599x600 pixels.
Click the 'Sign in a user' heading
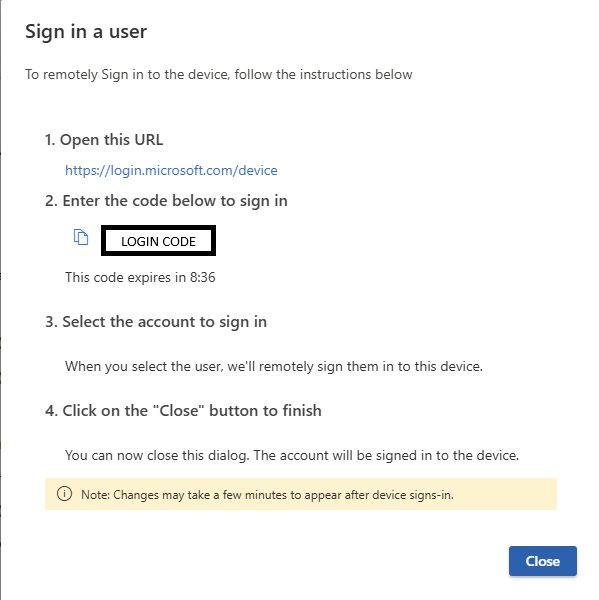pyautogui.click(x=86, y=31)
